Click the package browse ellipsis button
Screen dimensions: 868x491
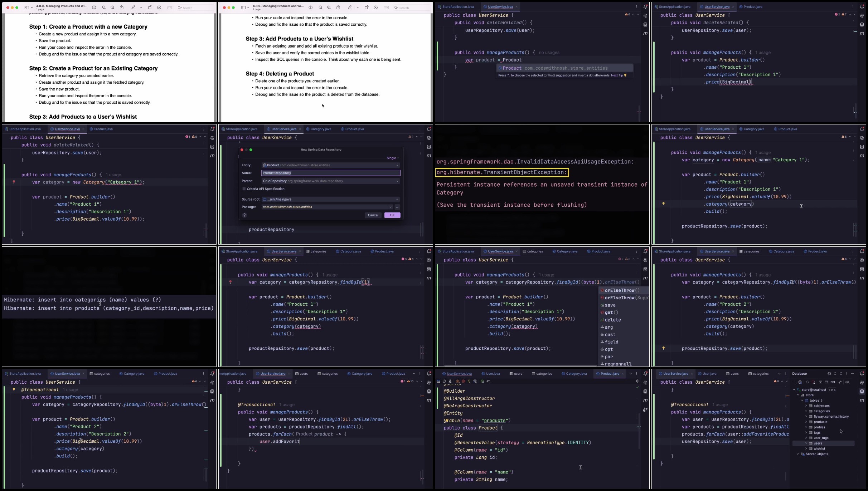397,207
